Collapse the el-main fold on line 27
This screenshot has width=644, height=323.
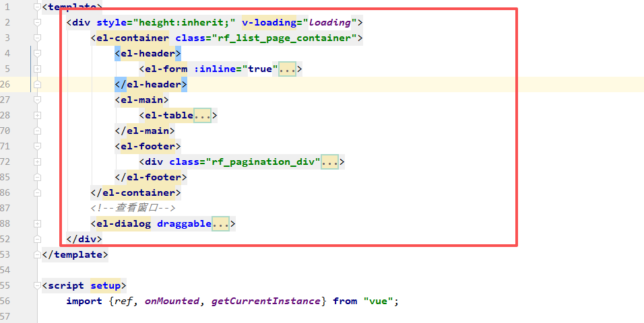pyautogui.click(x=38, y=100)
